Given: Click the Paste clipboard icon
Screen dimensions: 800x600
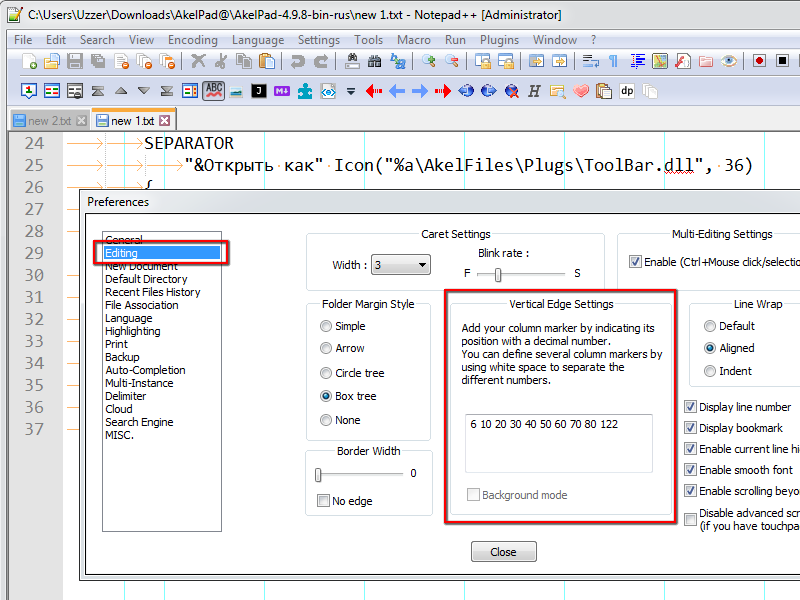Looking at the screenshot, I should click(267, 61).
